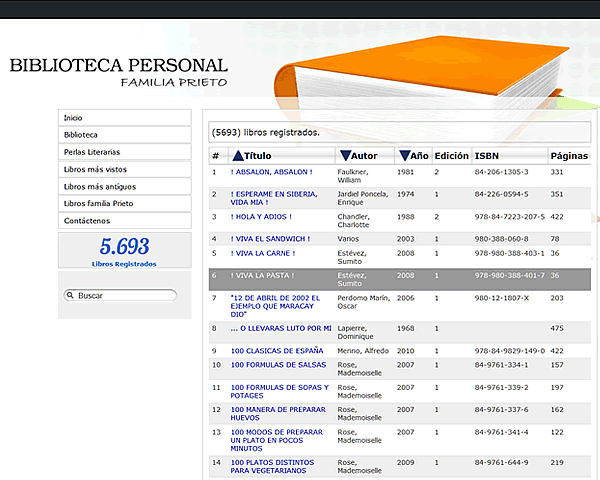Open Perlas Literarias in the sidebar
The image size is (600, 480).
click(x=124, y=152)
